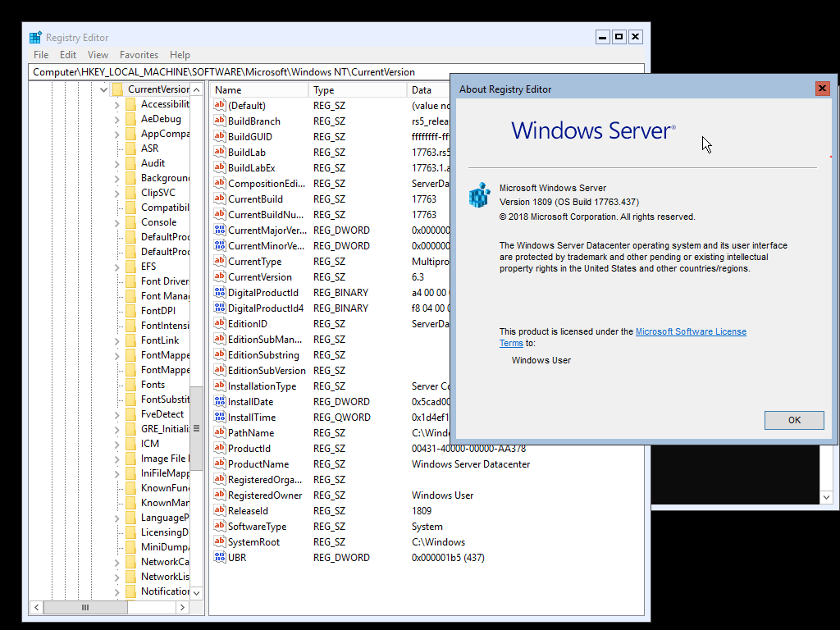Click the registry path address bar
Screen dimensions: 840x630
(336, 72)
